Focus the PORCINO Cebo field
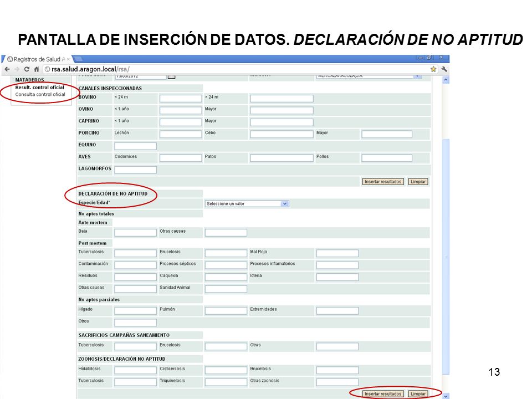Image resolution: width=532 pixels, height=399 pixels. (282, 134)
